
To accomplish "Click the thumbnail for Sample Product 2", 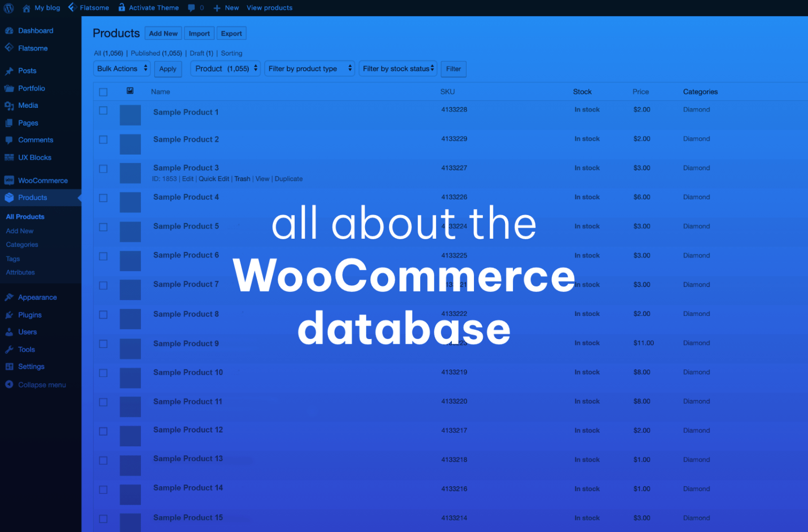I will [130, 144].
